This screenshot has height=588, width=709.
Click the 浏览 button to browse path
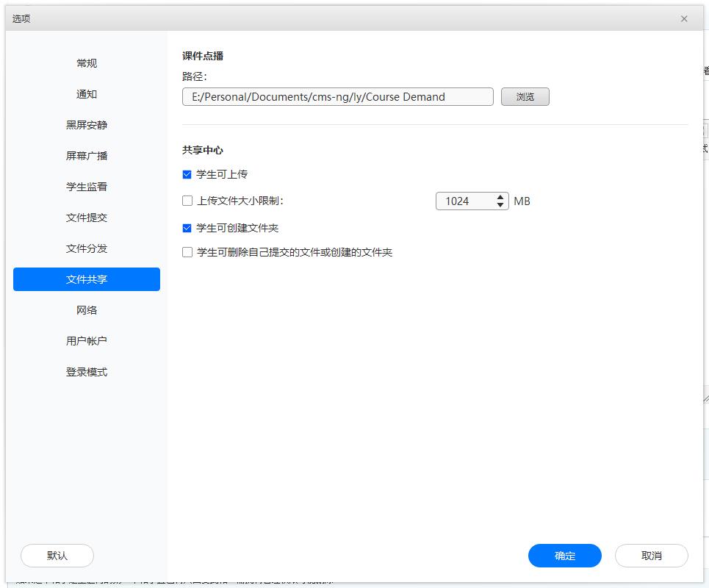(525, 96)
